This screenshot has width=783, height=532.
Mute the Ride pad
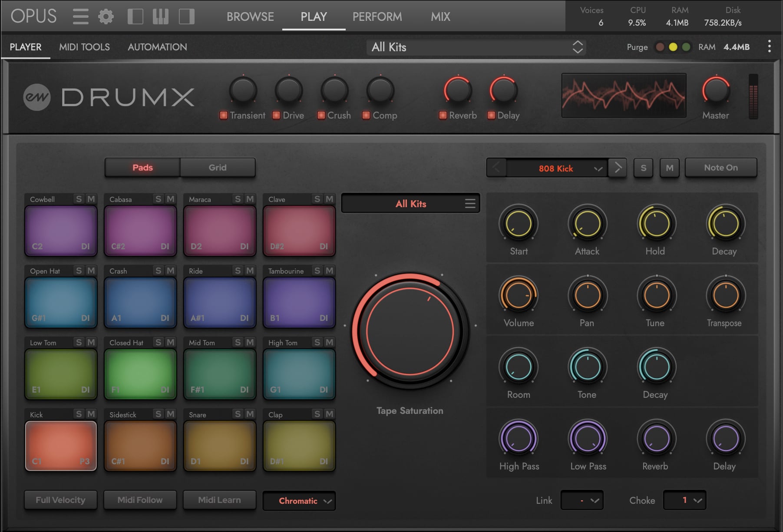click(250, 271)
